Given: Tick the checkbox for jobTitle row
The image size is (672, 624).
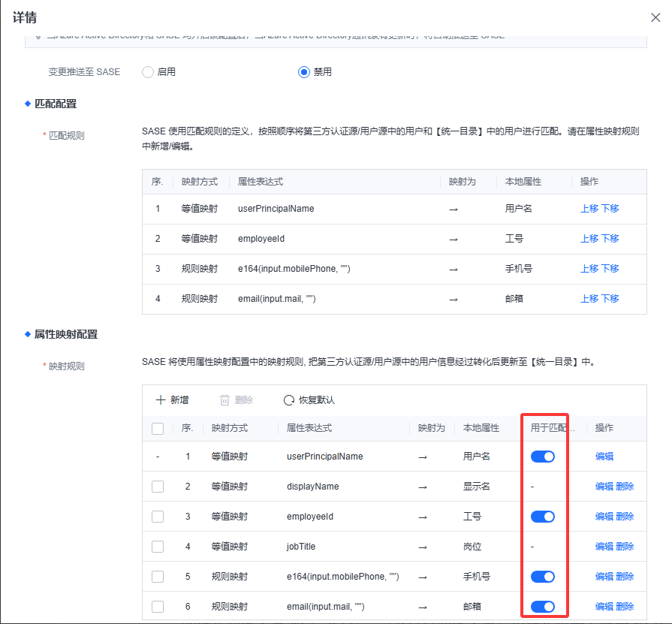Looking at the screenshot, I should pos(158,547).
